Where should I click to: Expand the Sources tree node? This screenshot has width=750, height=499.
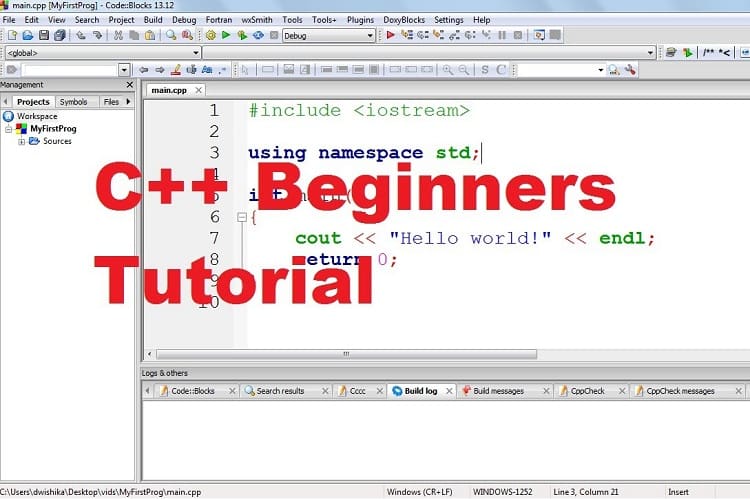coord(21,141)
